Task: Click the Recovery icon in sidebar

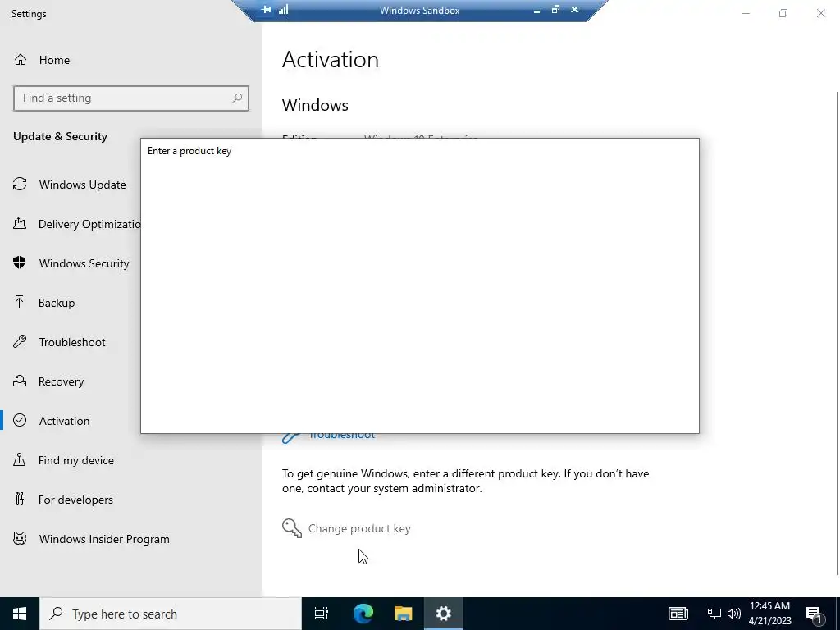Action: click(20, 381)
